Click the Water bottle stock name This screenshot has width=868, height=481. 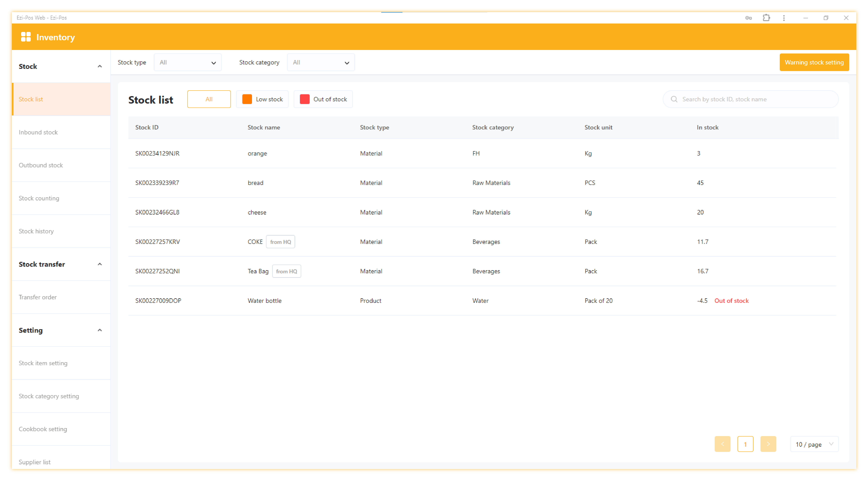pos(264,301)
